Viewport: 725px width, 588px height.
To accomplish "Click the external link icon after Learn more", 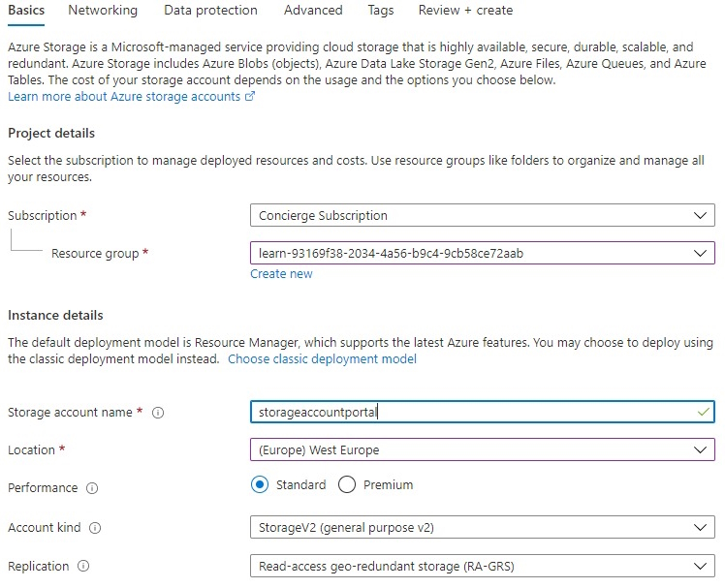I will coord(250,97).
